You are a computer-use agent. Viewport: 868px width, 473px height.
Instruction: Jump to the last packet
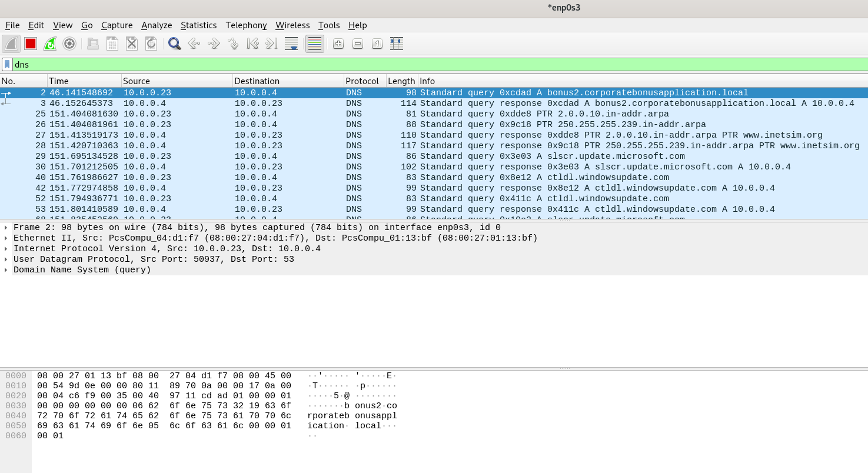point(271,44)
